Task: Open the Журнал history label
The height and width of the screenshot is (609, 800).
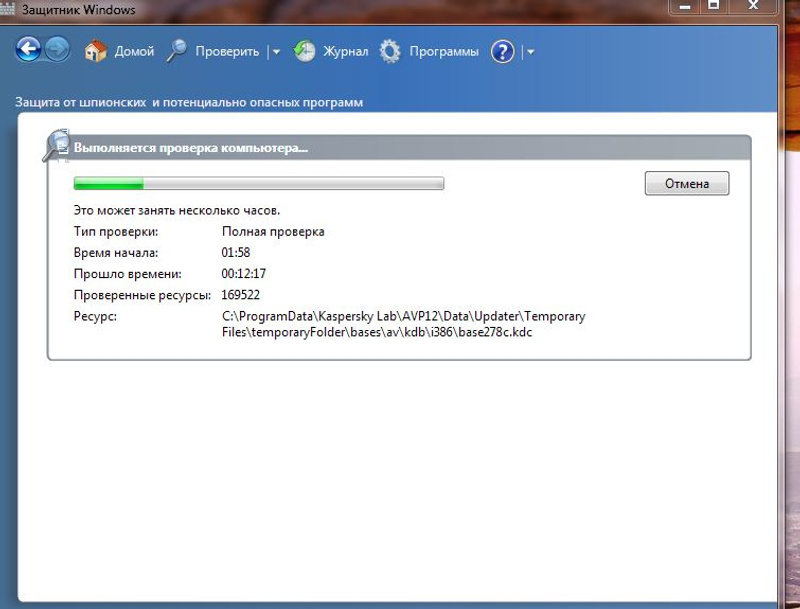Action: [x=345, y=52]
